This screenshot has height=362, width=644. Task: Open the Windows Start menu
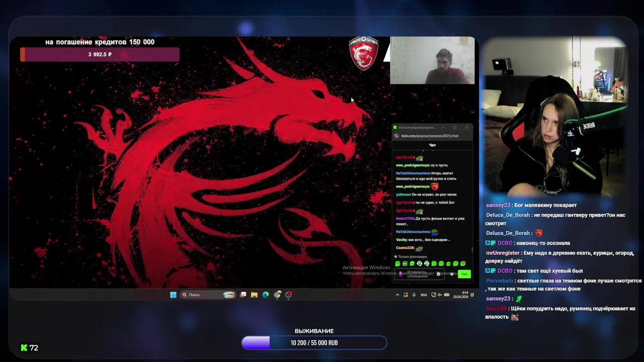click(173, 295)
